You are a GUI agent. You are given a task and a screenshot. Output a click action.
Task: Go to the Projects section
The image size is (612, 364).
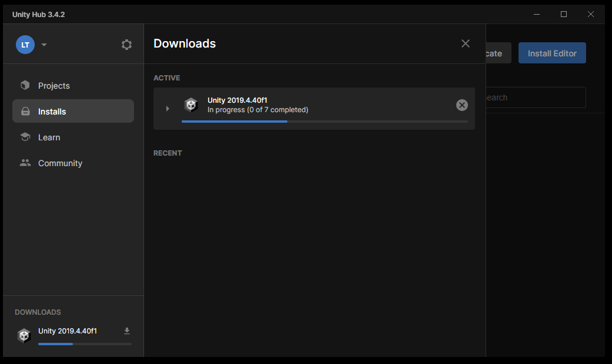[54, 86]
